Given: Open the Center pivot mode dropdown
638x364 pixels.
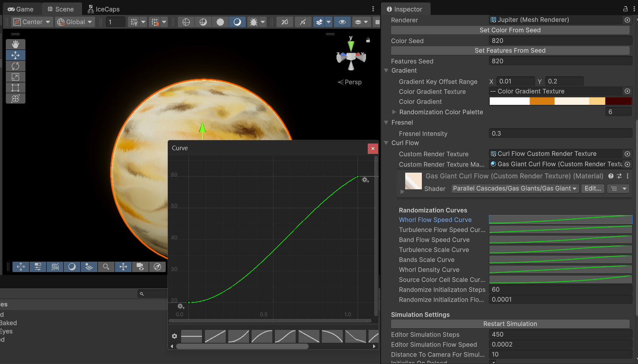Looking at the screenshot, I should tap(32, 22).
